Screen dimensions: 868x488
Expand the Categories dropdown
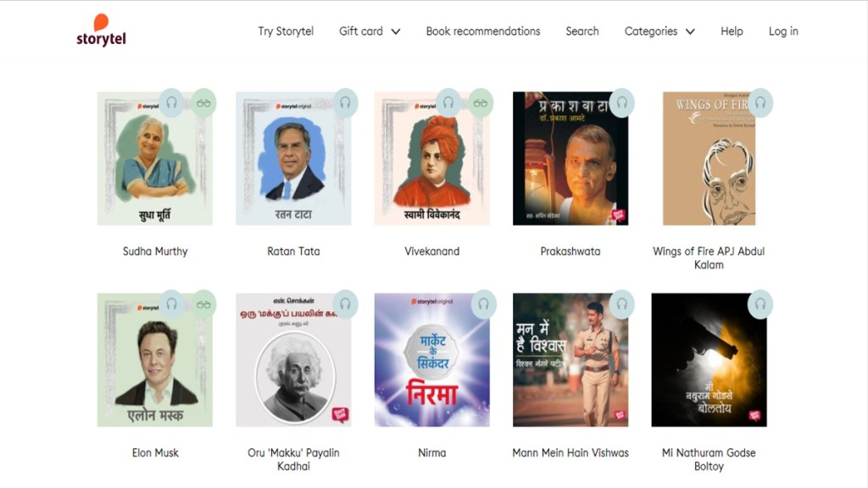pyautogui.click(x=659, y=31)
